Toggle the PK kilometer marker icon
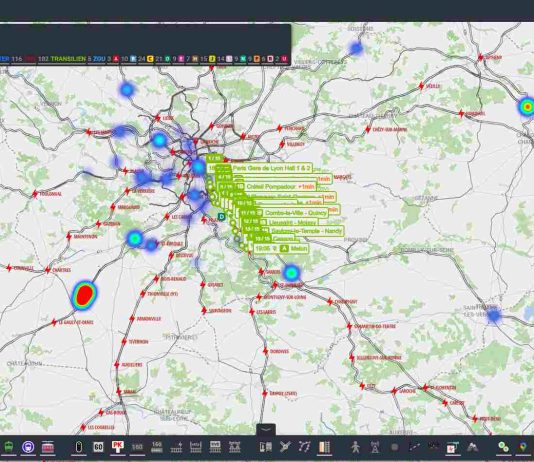The image size is (534, 462). coord(117,447)
